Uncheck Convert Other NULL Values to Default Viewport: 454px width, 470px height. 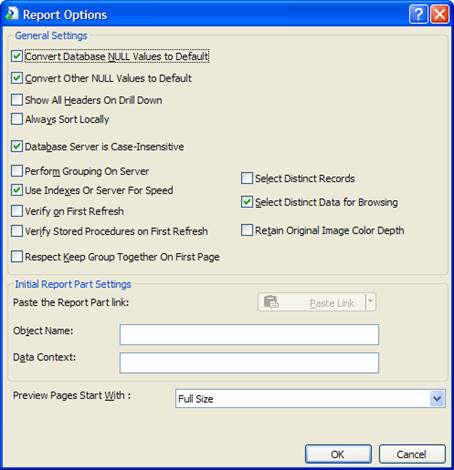(17, 78)
